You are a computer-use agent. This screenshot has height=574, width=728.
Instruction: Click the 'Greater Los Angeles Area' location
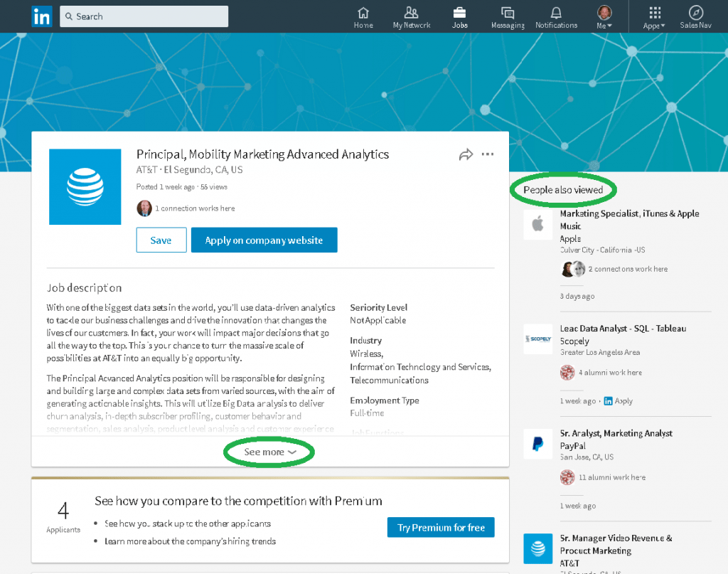point(600,353)
